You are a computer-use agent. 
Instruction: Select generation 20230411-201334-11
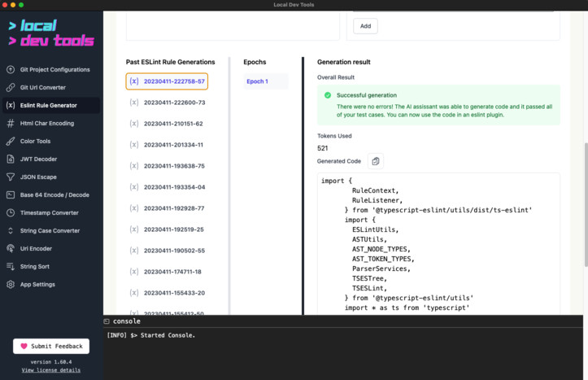[x=167, y=145]
